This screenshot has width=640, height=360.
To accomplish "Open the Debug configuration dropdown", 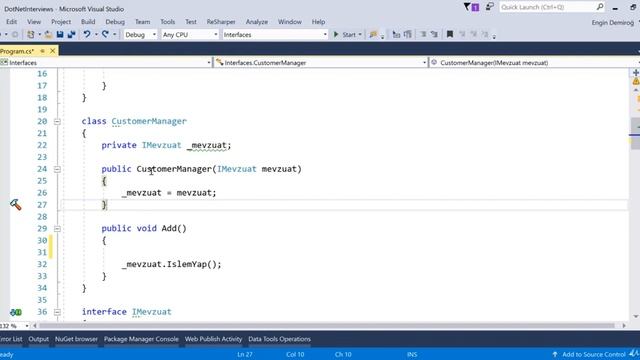I will [x=140, y=35].
